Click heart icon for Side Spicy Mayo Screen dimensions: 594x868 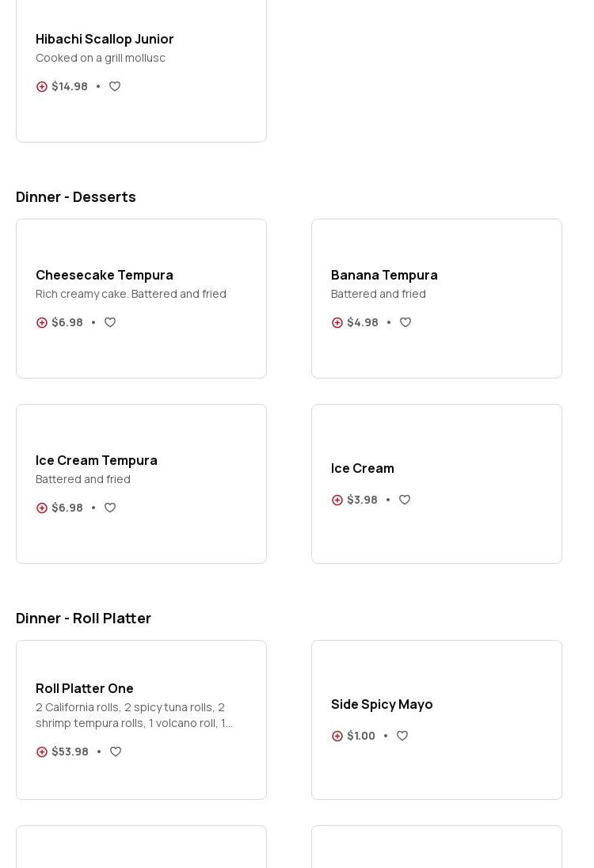pos(402,736)
